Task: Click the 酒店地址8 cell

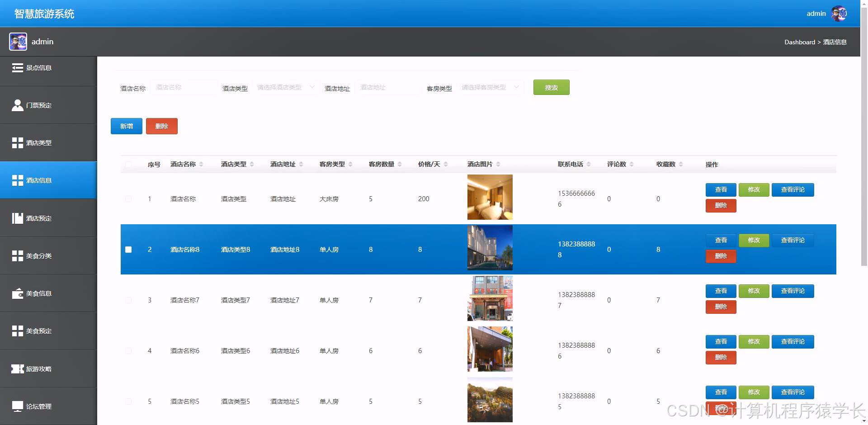Action: click(285, 250)
